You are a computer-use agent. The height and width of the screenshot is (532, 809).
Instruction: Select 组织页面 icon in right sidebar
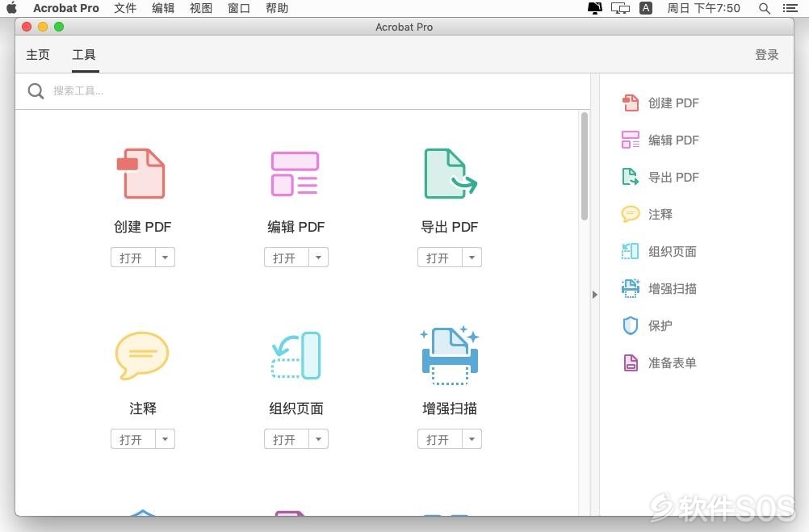tap(630, 251)
